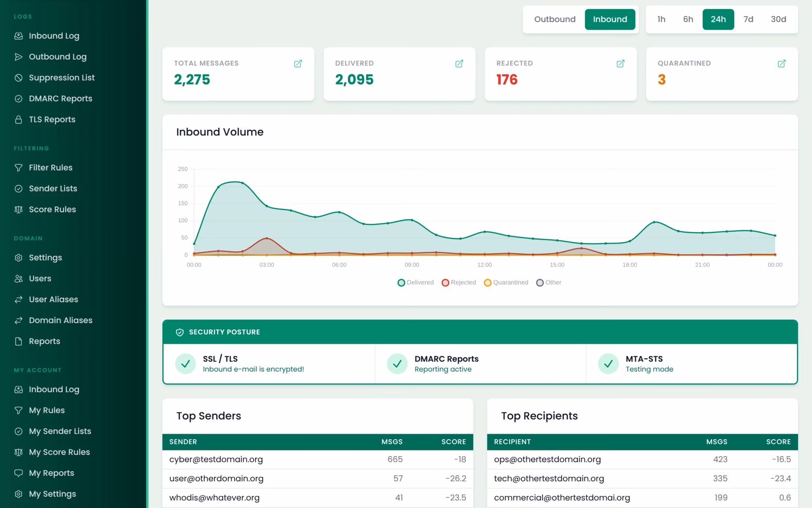
Task: Click the 176 rejected count
Action: (x=507, y=80)
